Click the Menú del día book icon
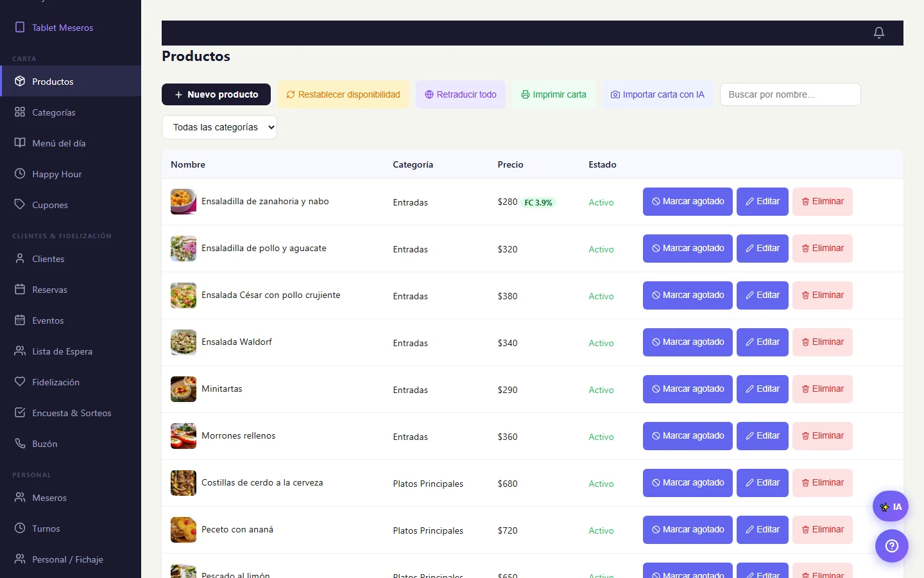The width and height of the screenshot is (924, 578). coord(20,143)
